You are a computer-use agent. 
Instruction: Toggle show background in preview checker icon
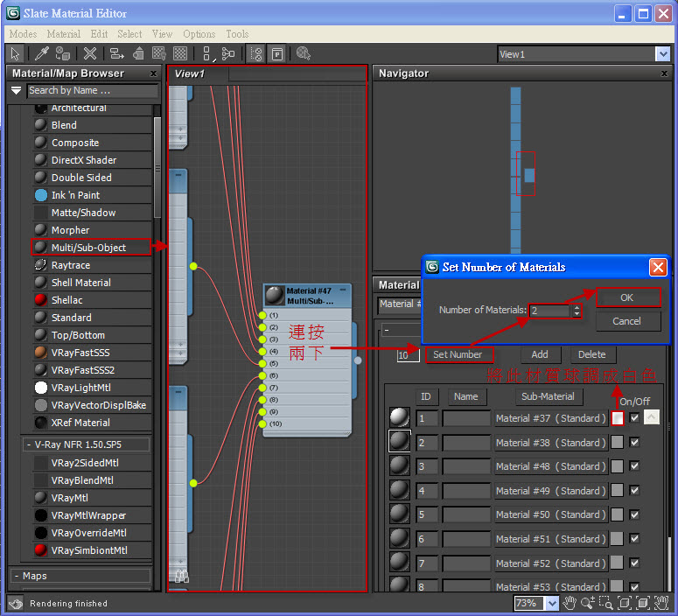[x=180, y=54]
